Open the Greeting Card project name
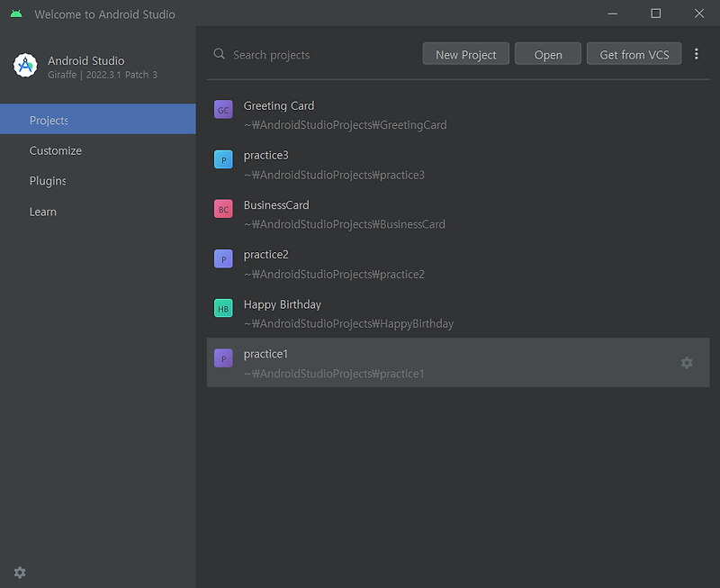 (x=279, y=105)
